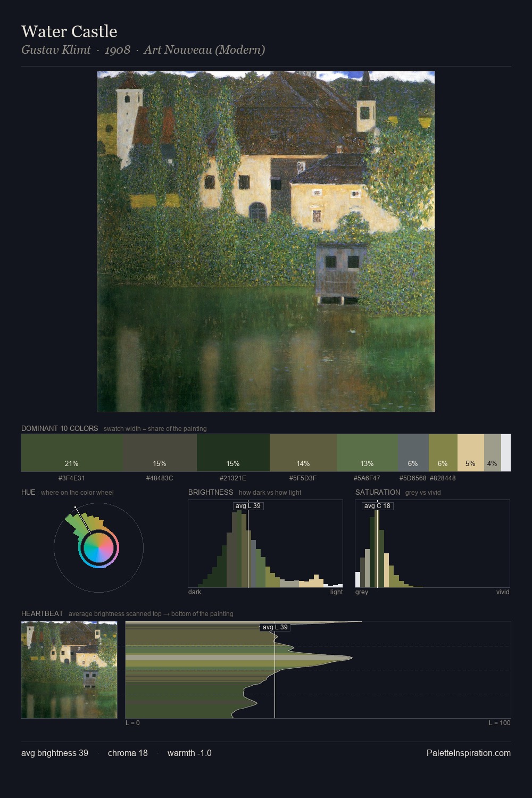Viewport: 532px width, 798px height.
Task: Click the small heartbeat painting thumbnail
Action: pyautogui.click(x=69, y=670)
